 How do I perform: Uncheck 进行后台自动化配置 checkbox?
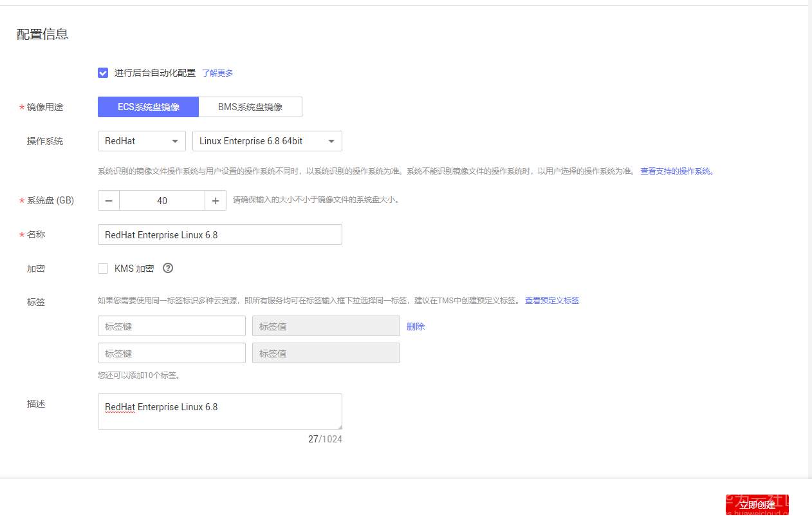click(x=103, y=73)
